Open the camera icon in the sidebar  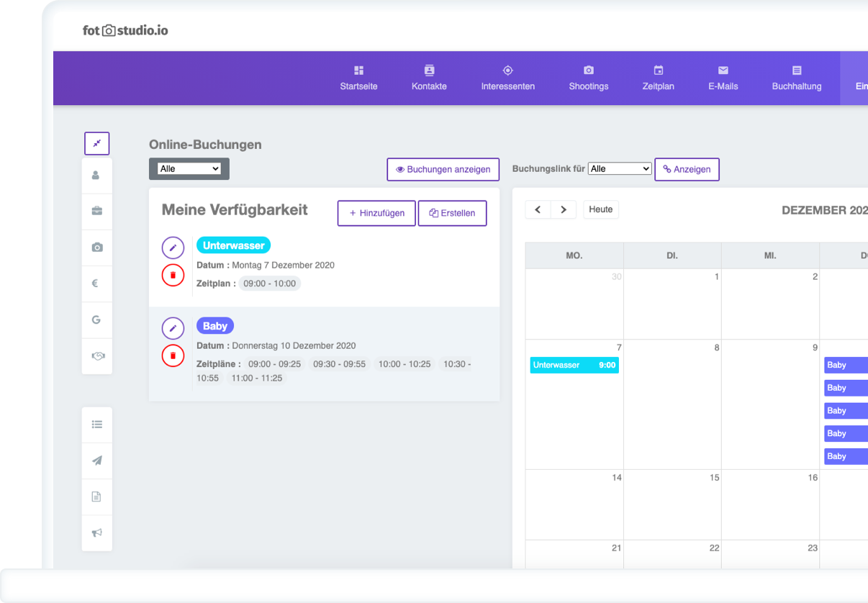click(96, 248)
